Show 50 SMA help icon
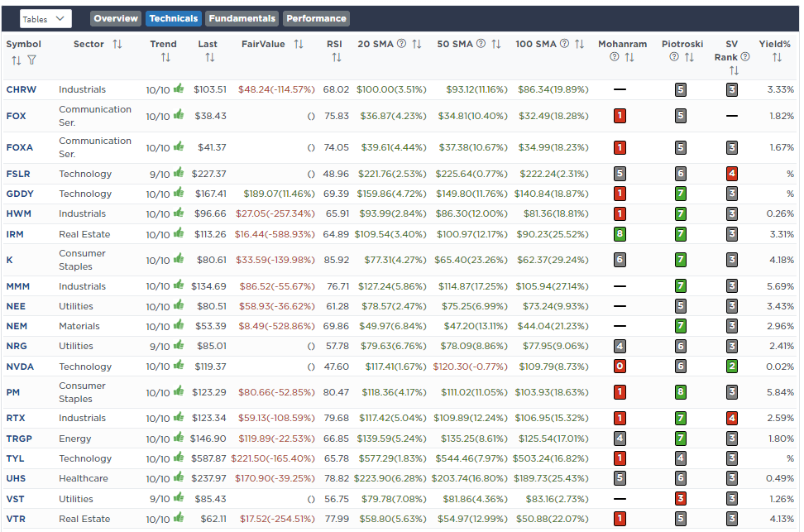Image resolution: width=804 pixels, height=532 pixels. (x=481, y=44)
